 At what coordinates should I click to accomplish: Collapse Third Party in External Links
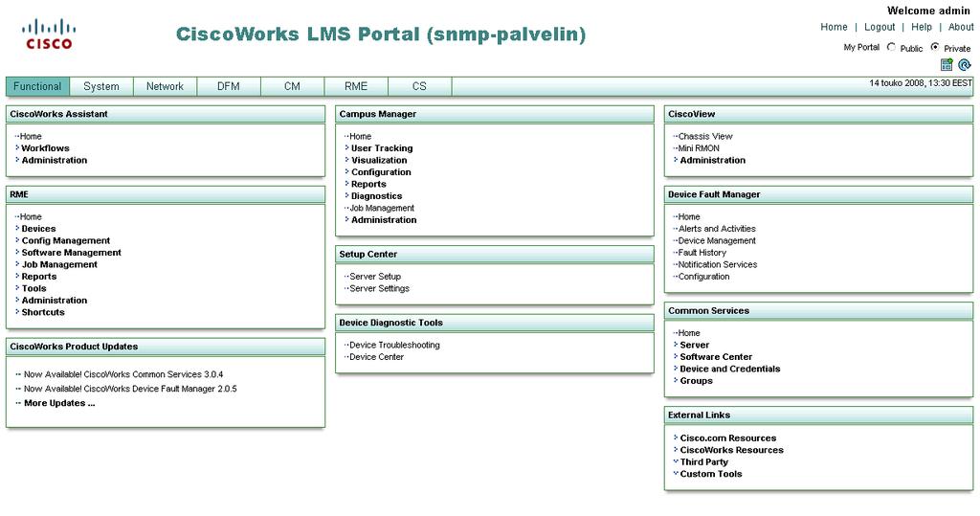point(703,462)
